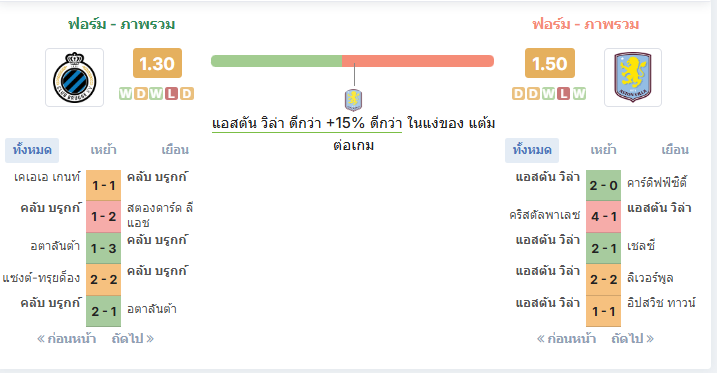717x373 pixels.
Task: Open right เยือน tab for Aston Villa
Action: tap(675, 150)
